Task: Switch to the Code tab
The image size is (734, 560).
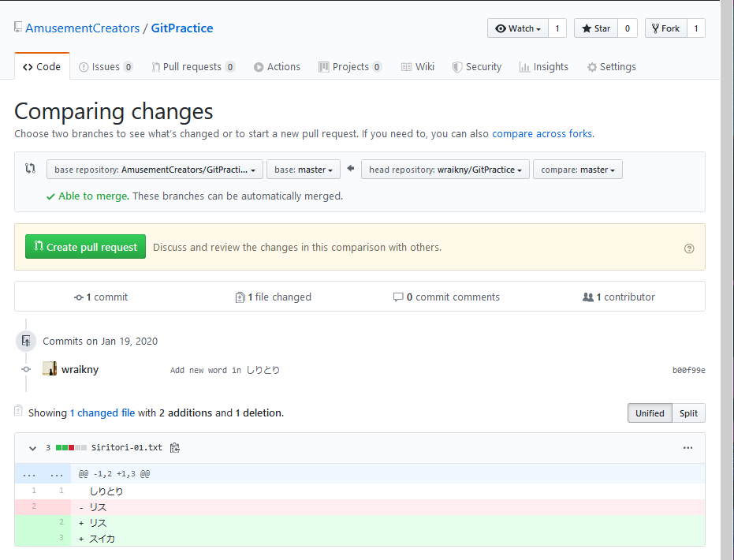Action: [x=42, y=66]
